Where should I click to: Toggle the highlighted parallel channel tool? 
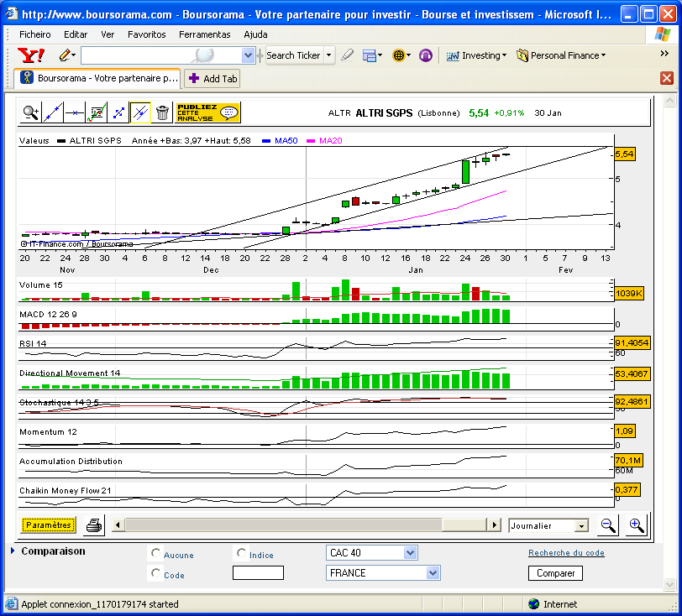pos(140,113)
